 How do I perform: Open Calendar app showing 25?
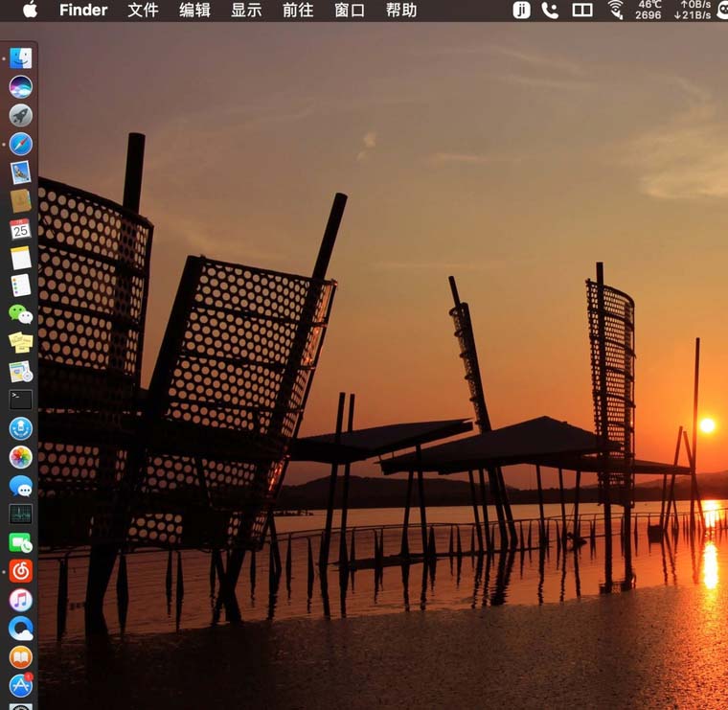coord(20,229)
